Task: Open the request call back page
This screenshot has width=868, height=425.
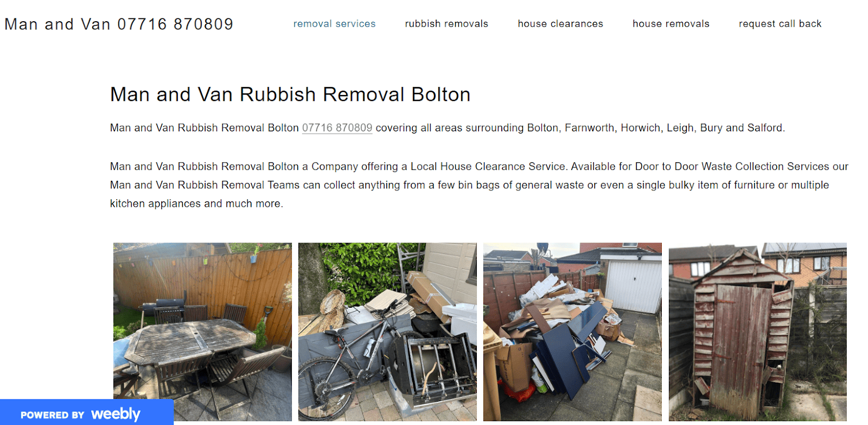Action: 780,24
